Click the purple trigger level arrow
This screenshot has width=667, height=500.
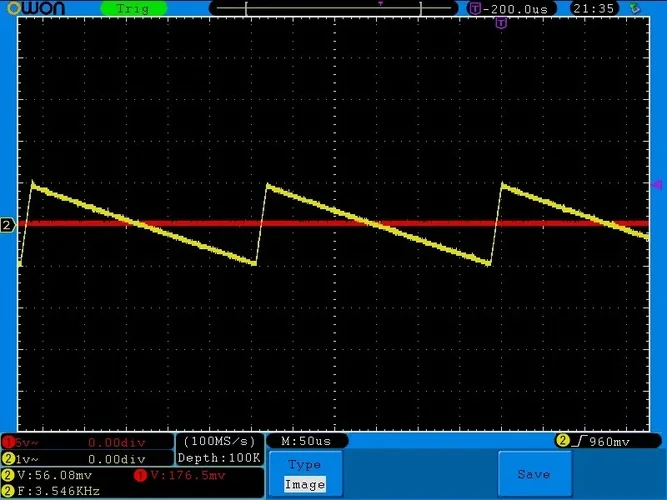[x=657, y=185]
